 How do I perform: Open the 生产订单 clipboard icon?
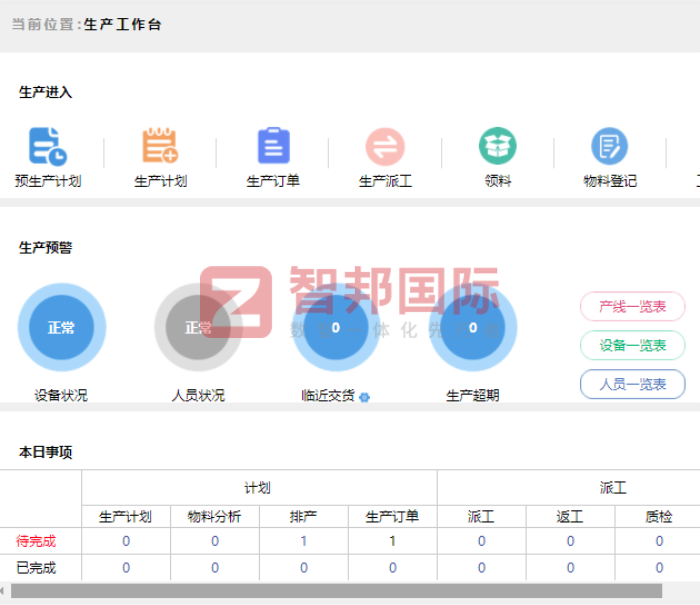273,147
